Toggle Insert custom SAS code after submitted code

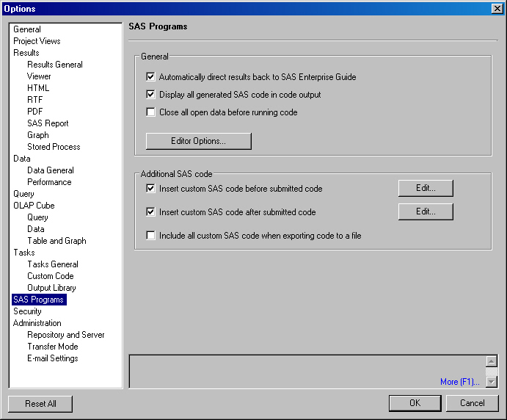coord(151,212)
